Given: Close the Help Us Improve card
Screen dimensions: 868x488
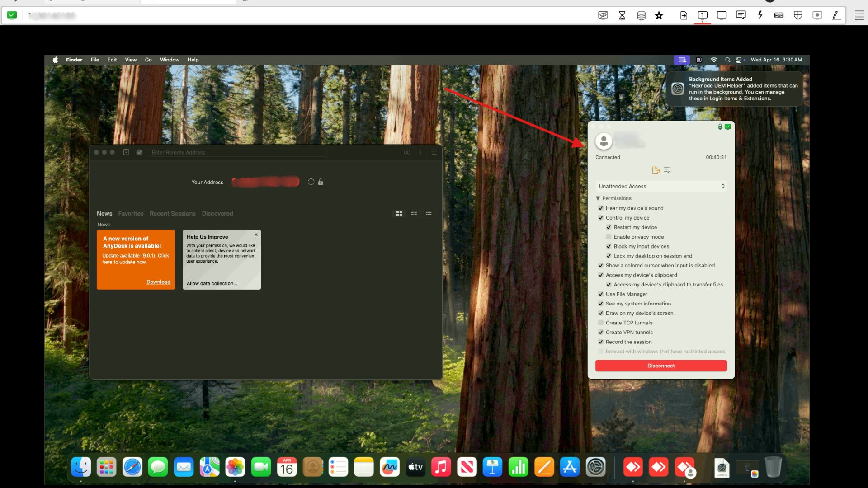Looking at the screenshot, I should [256, 235].
